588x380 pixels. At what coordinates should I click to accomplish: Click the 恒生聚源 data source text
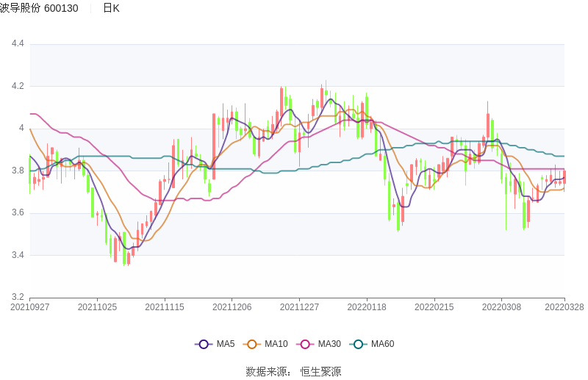320,372
